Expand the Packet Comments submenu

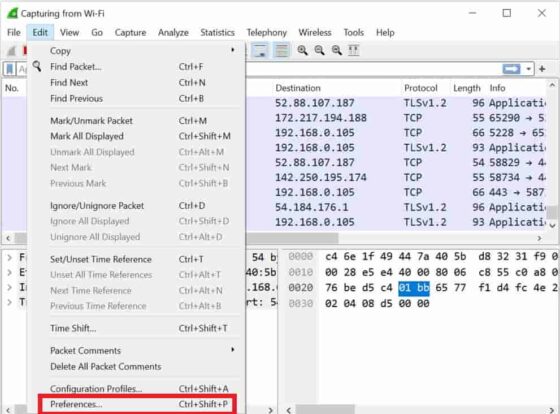pyautogui.click(x=232, y=349)
